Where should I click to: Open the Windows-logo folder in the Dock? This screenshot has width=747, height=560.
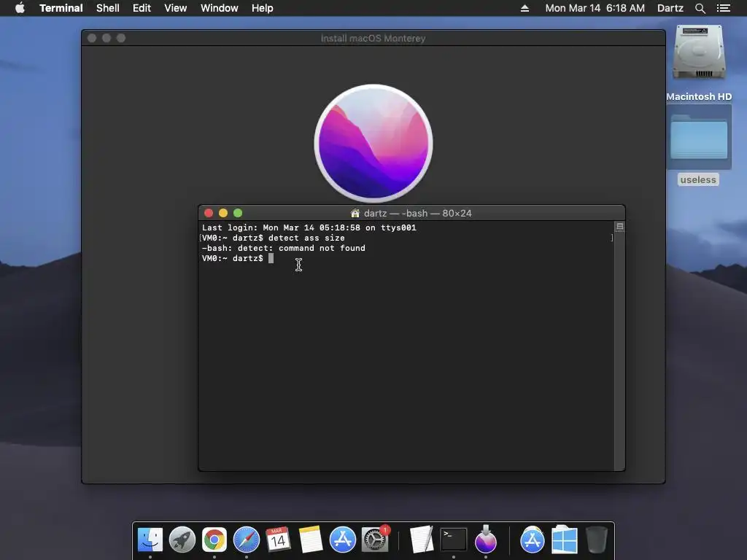[x=565, y=540]
